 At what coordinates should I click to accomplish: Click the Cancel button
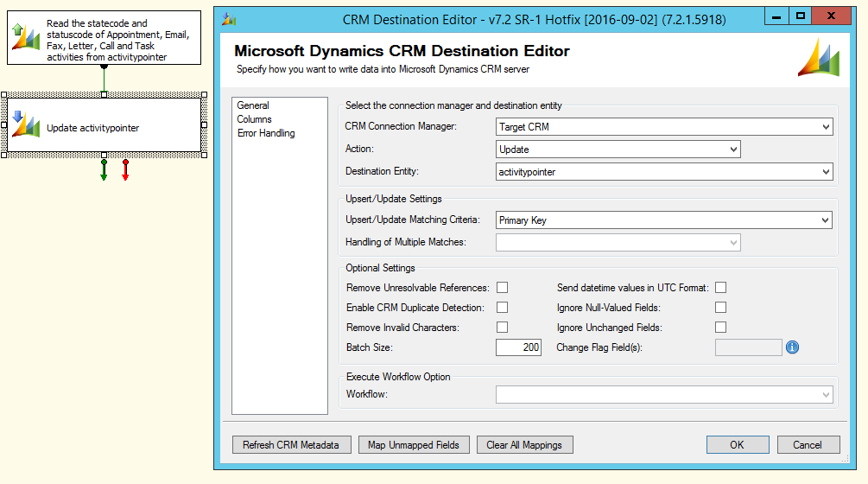[808, 445]
